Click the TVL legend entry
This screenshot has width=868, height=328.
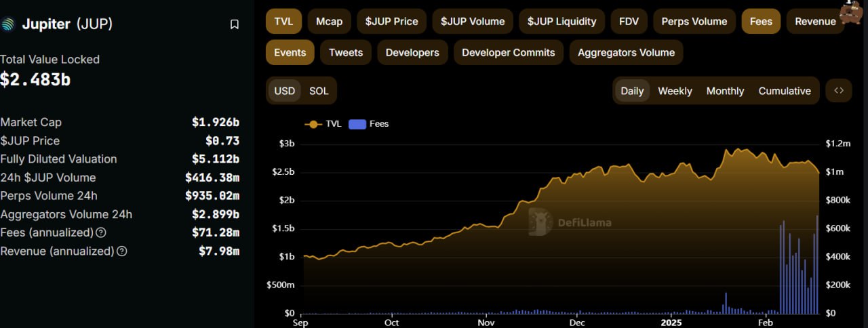(x=323, y=124)
